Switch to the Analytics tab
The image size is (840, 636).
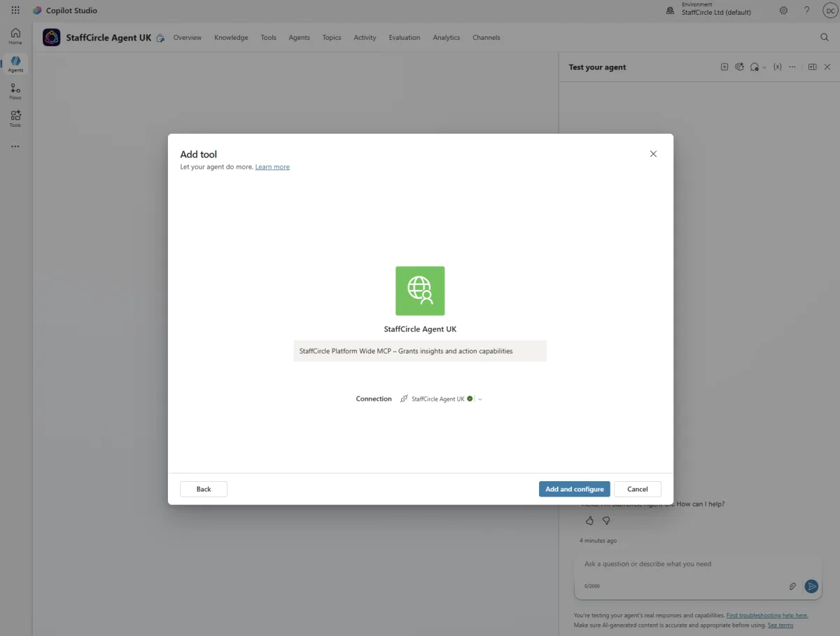click(x=447, y=38)
